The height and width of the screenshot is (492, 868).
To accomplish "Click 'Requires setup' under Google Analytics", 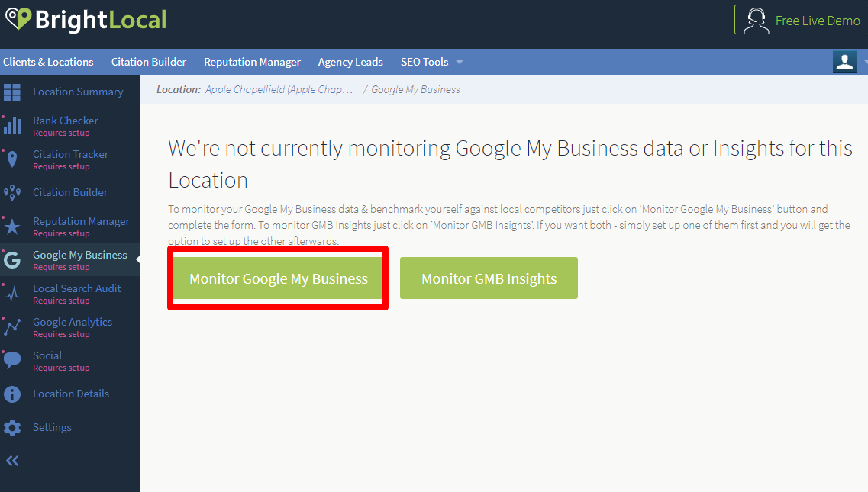I will pos(61,334).
